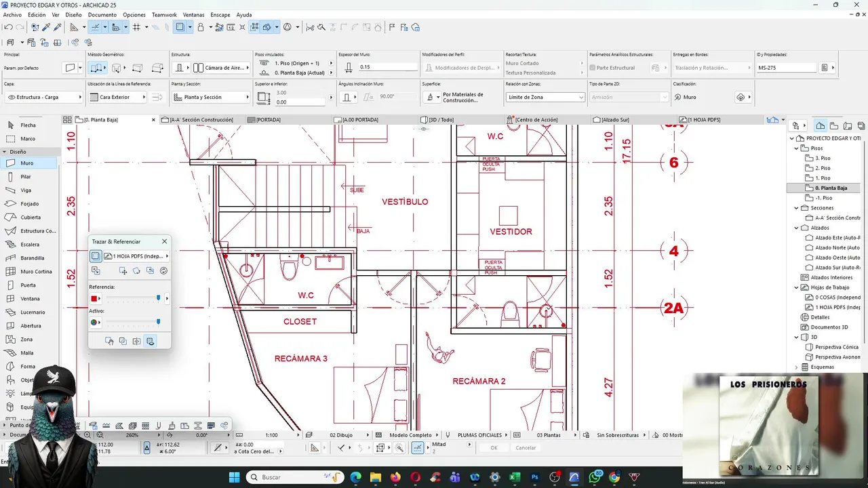Select the Ventana window tool

pyautogui.click(x=30, y=299)
